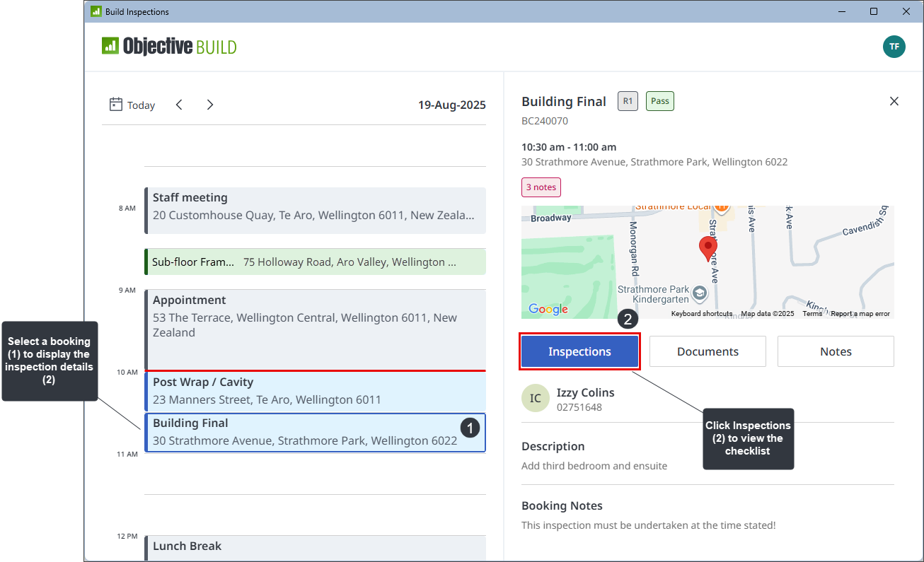The image size is (924, 562).
Task: Select the Sub-floor Framing booking
Action: [x=315, y=262]
